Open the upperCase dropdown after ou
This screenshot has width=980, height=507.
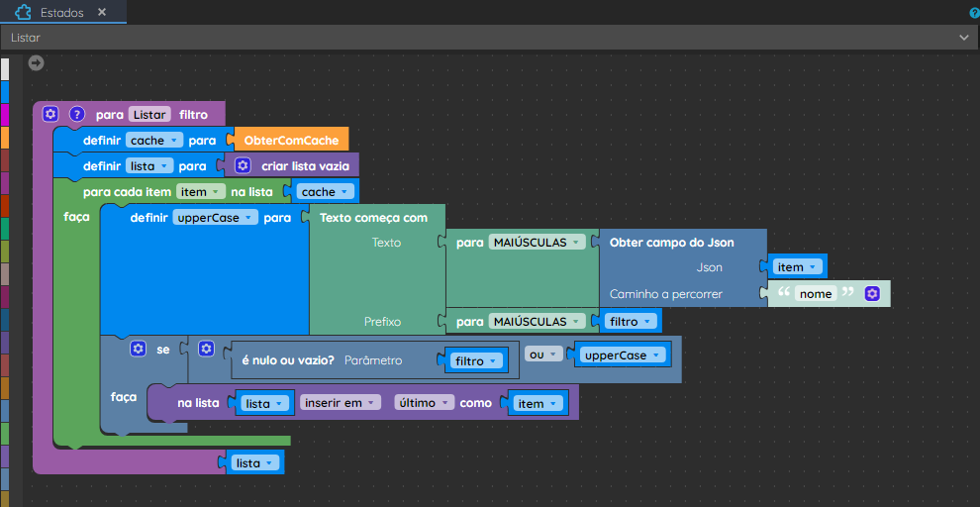coord(622,355)
